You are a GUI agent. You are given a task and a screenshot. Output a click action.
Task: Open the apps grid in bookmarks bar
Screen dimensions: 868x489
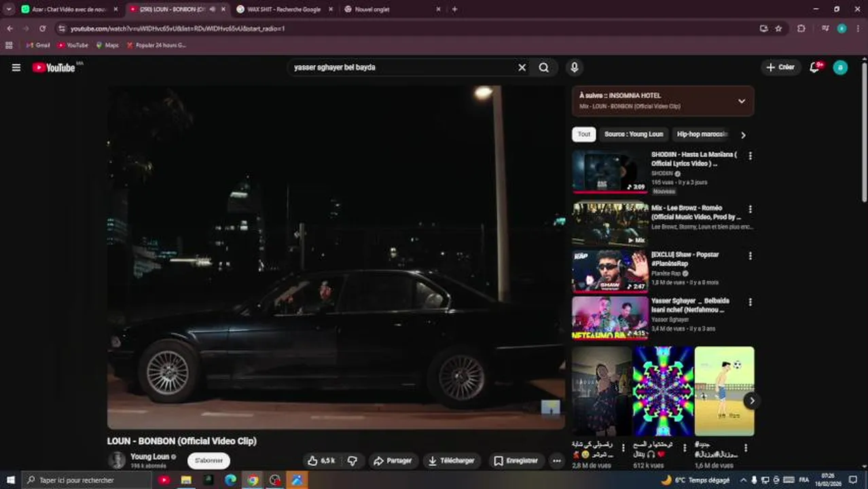[9, 46]
